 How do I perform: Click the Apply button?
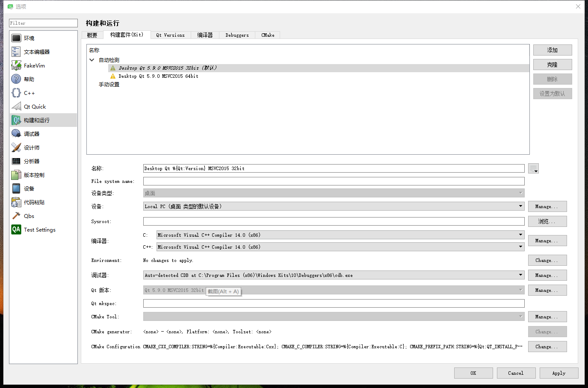click(x=559, y=373)
